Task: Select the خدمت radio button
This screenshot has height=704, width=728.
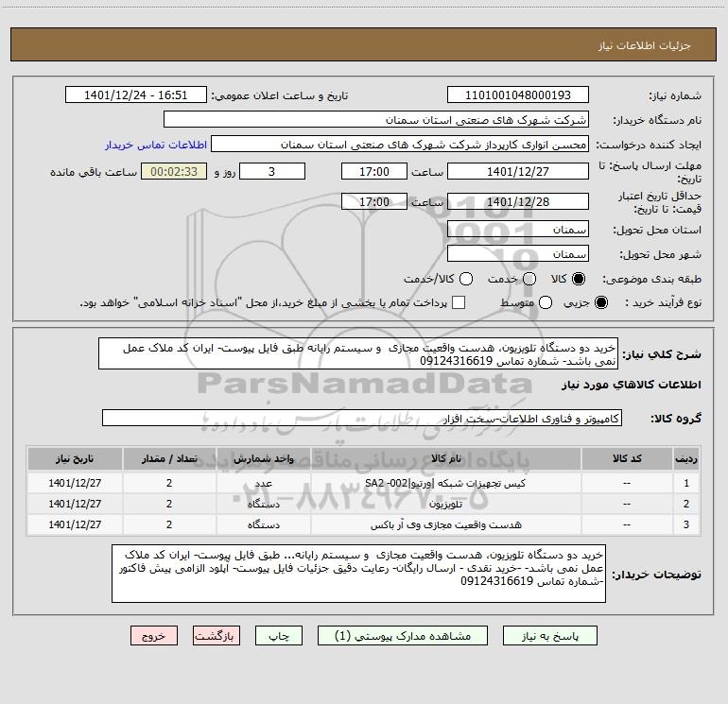Action: tap(529, 279)
